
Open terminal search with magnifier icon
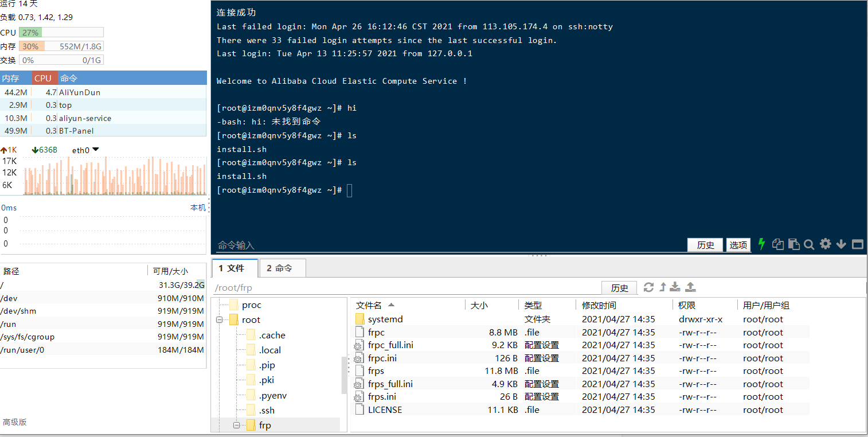coord(809,245)
